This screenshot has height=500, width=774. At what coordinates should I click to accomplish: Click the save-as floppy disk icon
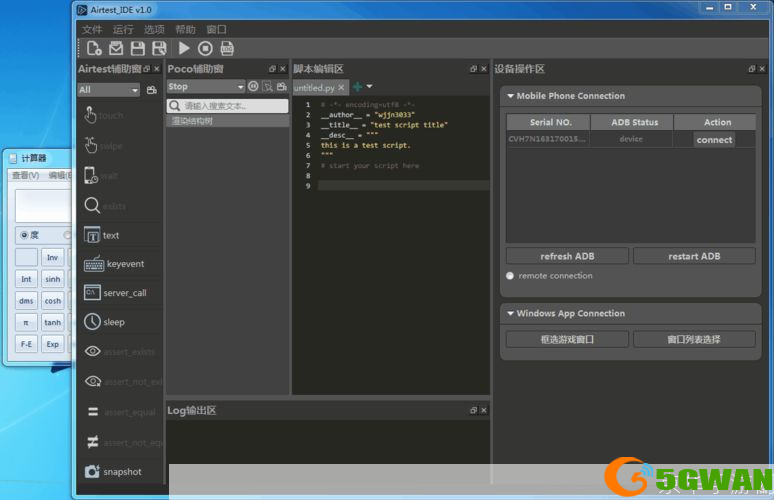pyautogui.click(x=159, y=48)
